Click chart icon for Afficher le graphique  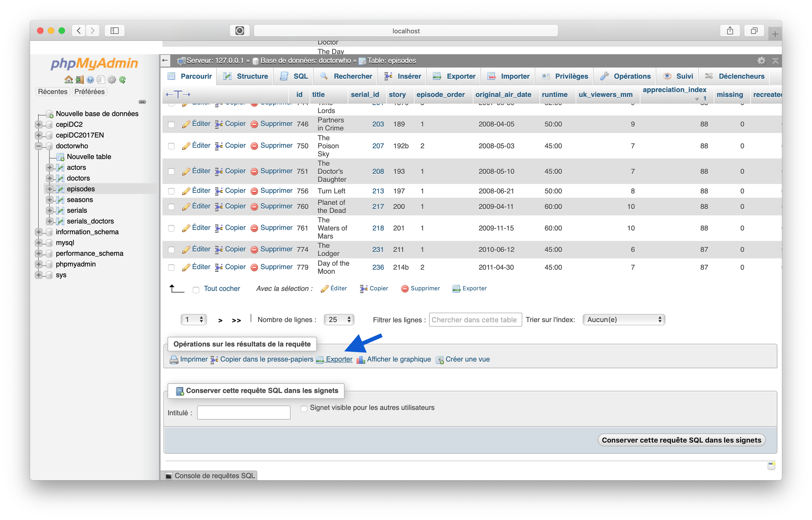(x=361, y=360)
